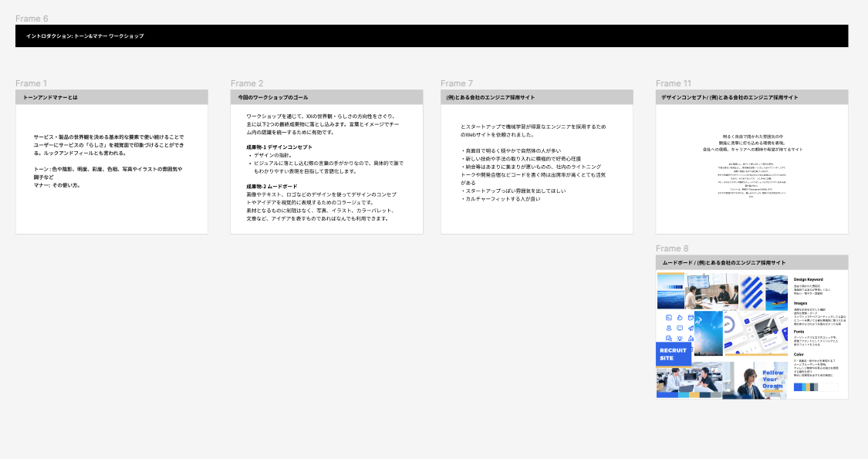Click the Frame 1 label

(31, 83)
